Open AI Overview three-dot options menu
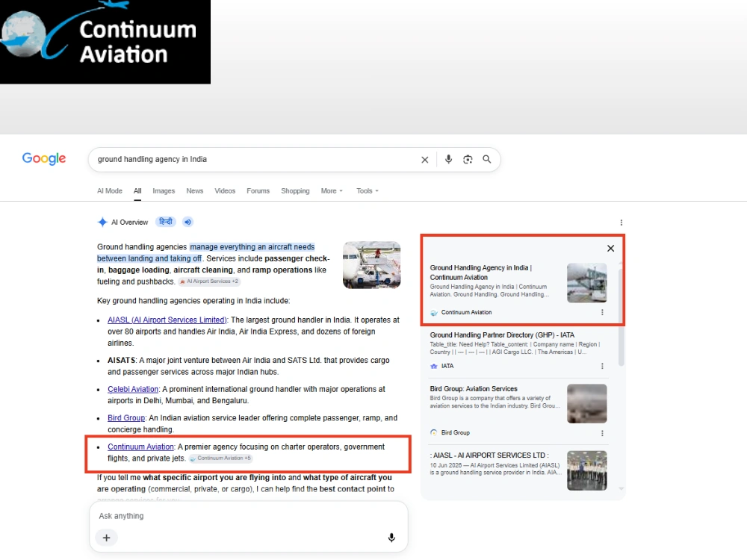Viewport: 747px width, 560px height. [622, 223]
